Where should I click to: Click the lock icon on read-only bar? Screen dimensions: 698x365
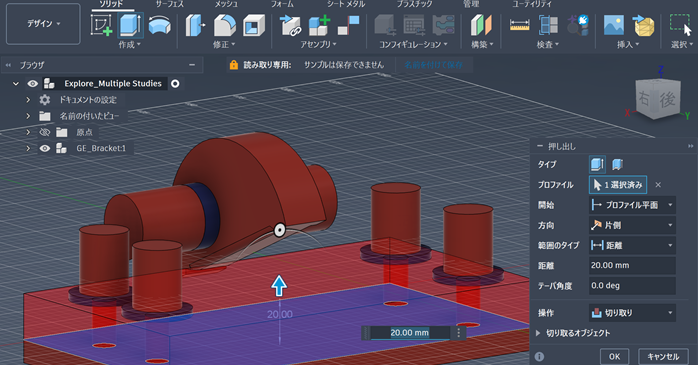tap(234, 65)
